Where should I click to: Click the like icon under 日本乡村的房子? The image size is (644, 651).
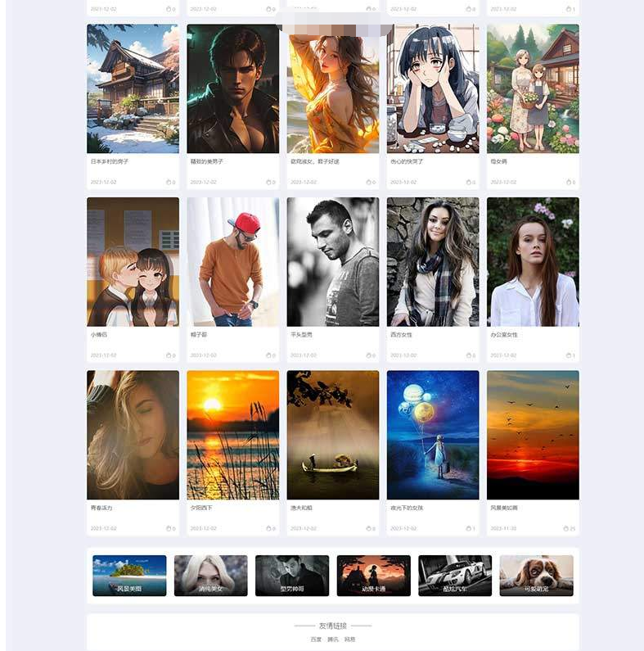(x=169, y=183)
